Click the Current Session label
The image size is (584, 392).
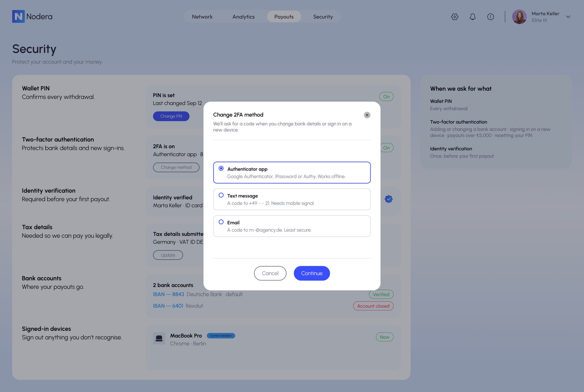(221, 336)
